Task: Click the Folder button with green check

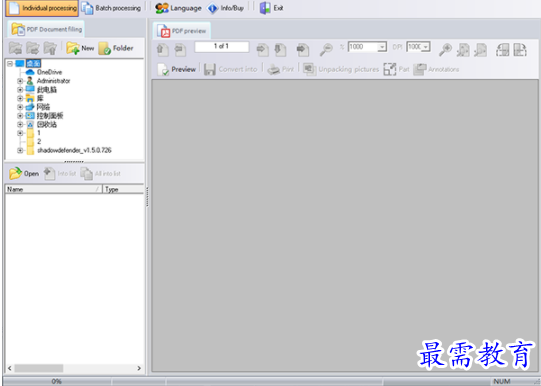Action: click(116, 48)
